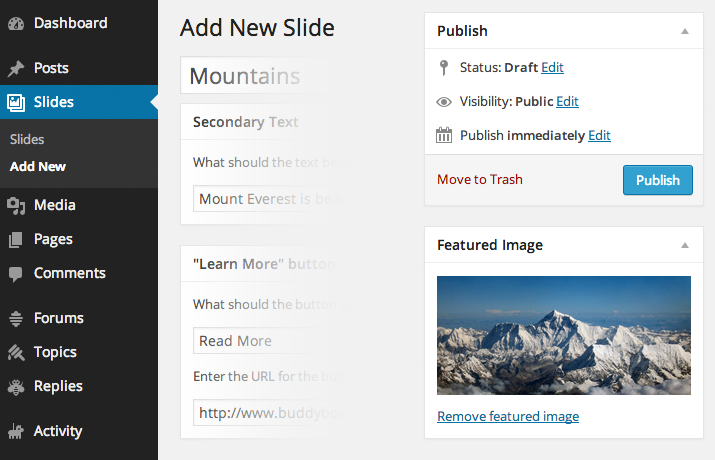Click the Topics icon in sidebar

click(16, 353)
